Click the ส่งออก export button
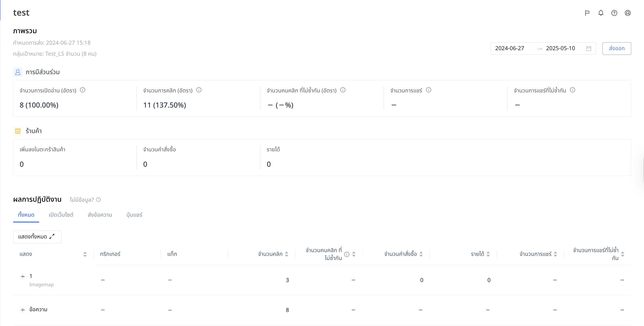 [617, 49]
